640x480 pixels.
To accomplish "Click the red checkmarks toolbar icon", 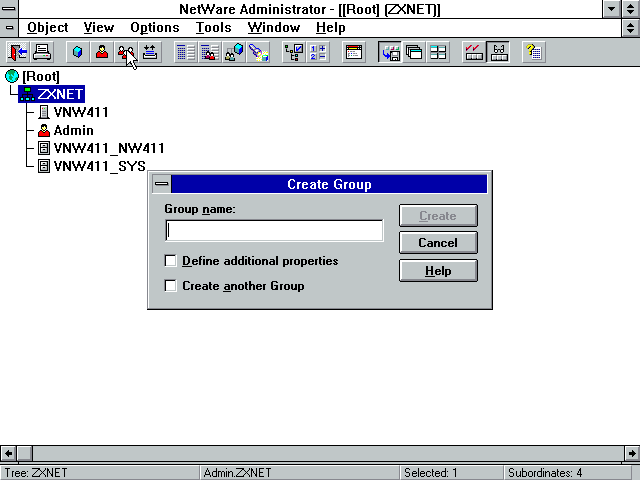I will coord(473,52).
